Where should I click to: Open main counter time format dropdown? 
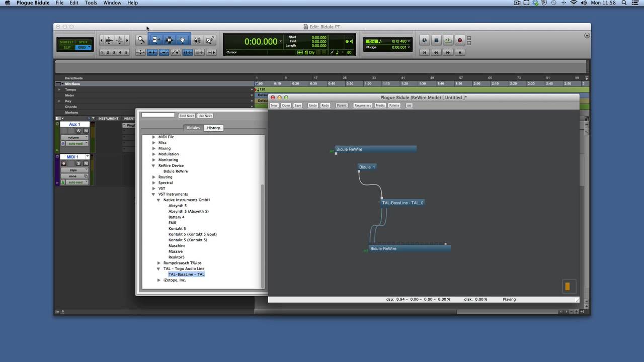[x=281, y=41]
